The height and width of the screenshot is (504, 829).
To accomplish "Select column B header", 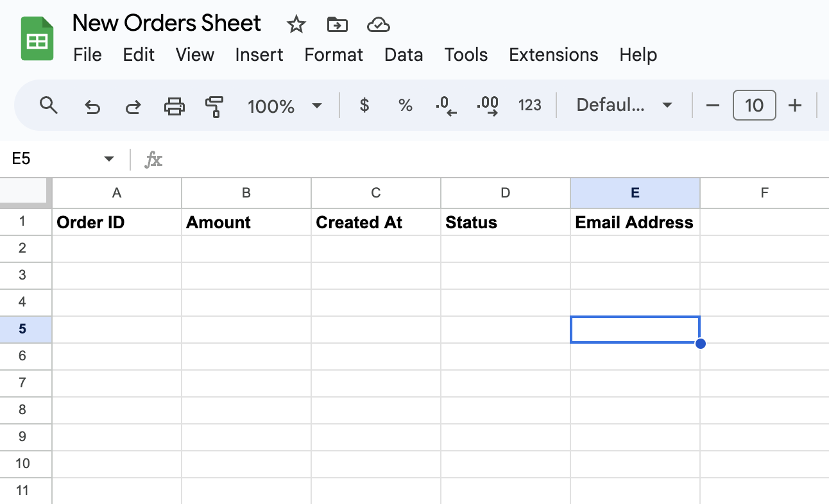I will [x=246, y=193].
